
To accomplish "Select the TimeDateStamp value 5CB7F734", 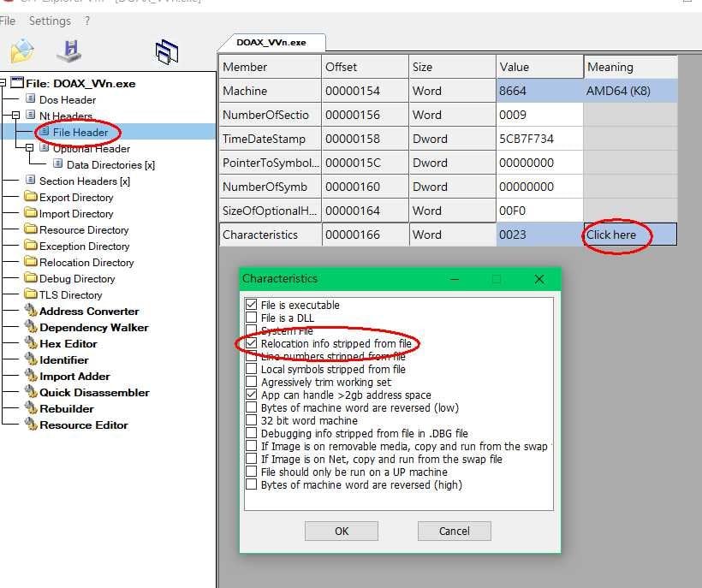I will click(x=539, y=139).
